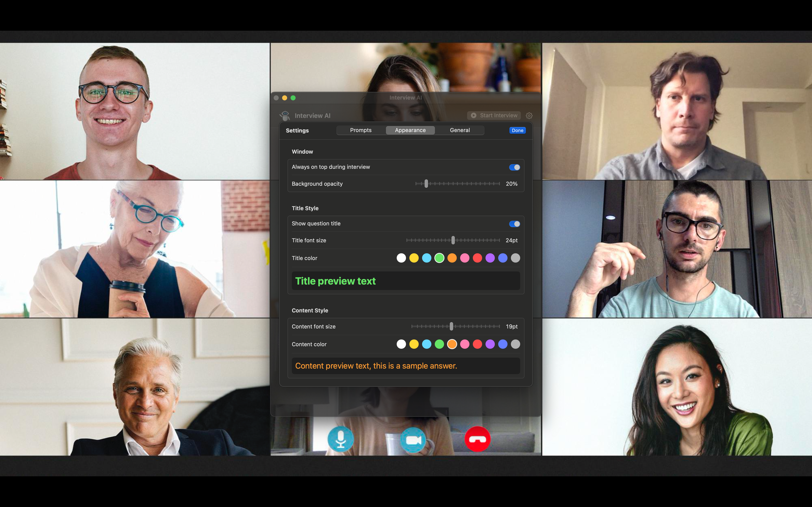Click the Title font size slider handle
The height and width of the screenshot is (507, 812).
pyautogui.click(x=453, y=240)
